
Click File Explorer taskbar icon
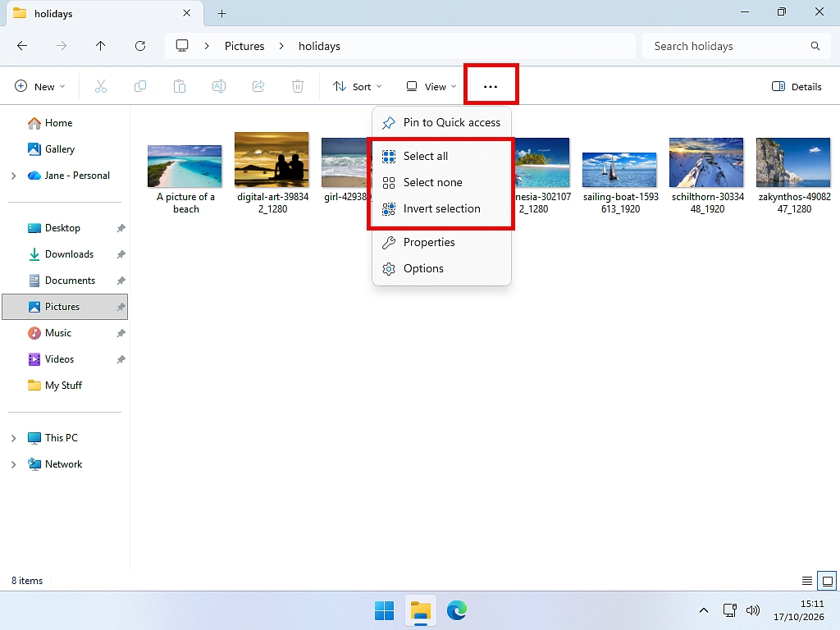pyautogui.click(x=421, y=610)
